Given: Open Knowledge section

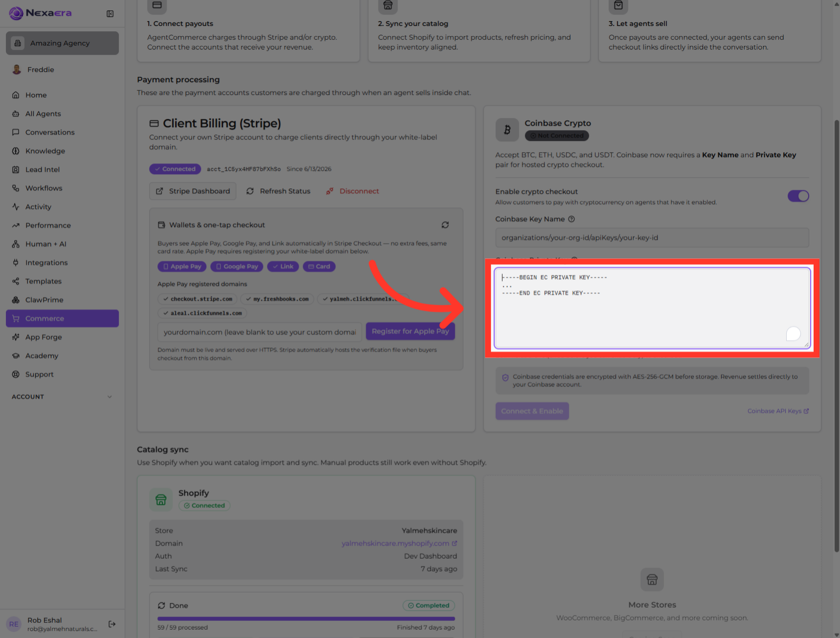Looking at the screenshot, I should coord(62,151).
